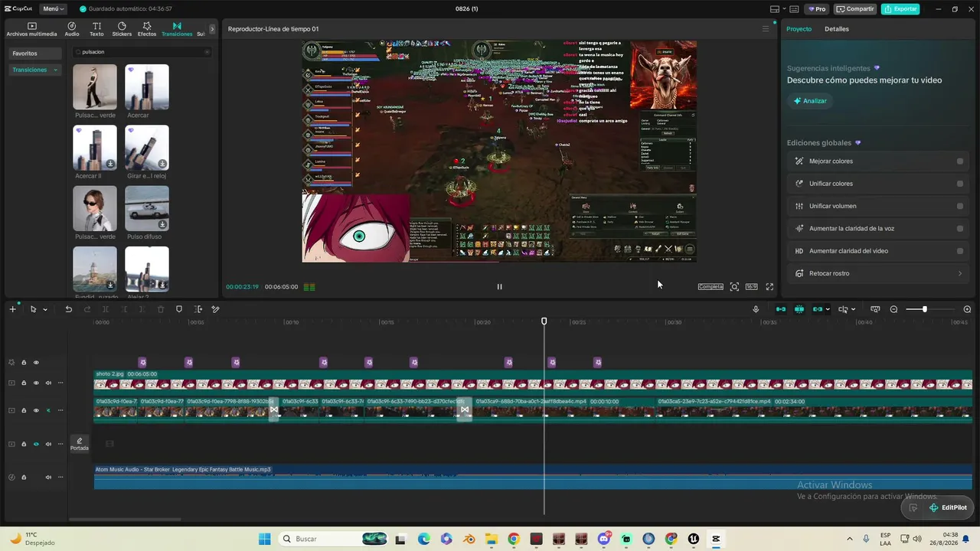This screenshot has width=980, height=551.
Task: Click the Portada cover button
Action: (80, 444)
